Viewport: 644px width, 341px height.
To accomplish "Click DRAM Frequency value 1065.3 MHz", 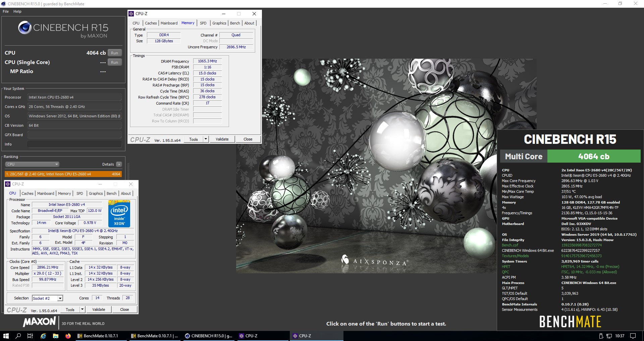I will [207, 61].
